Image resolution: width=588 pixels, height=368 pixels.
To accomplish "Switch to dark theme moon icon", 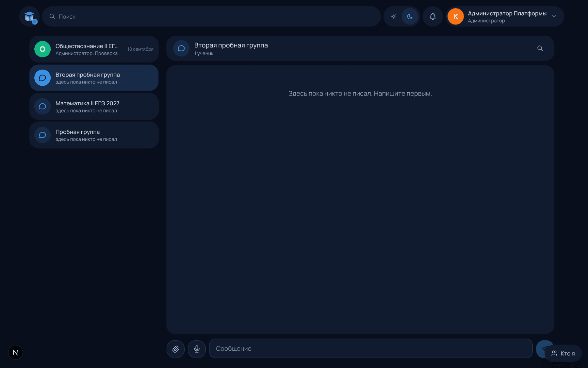I will (410, 16).
